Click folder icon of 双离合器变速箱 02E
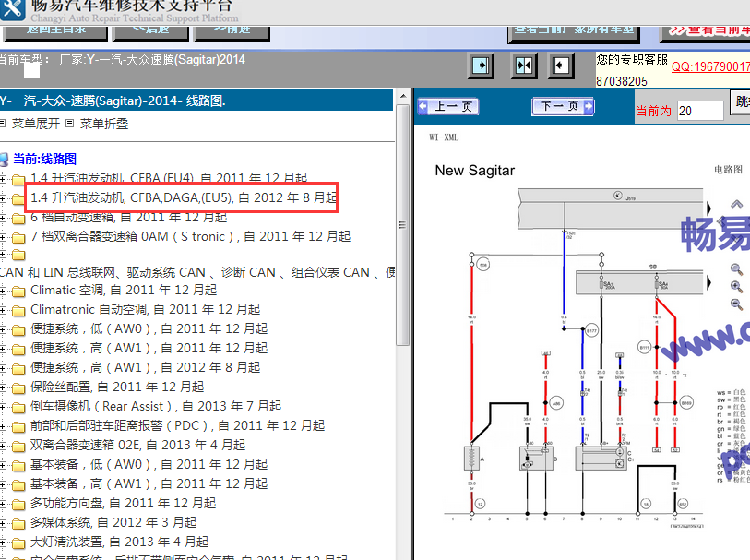Image resolution: width=750 pixels, height=560 pixels. 18,447
